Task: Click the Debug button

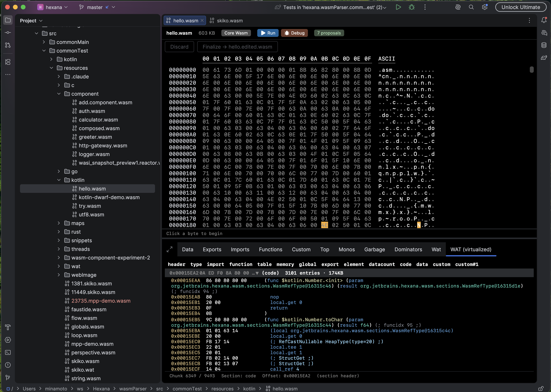Action: 294,33
